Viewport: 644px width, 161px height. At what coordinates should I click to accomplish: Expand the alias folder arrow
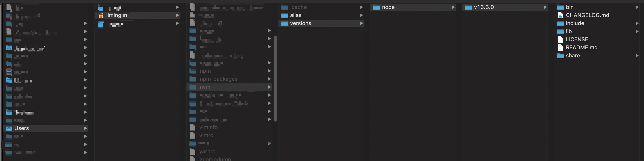coord(361,15)
